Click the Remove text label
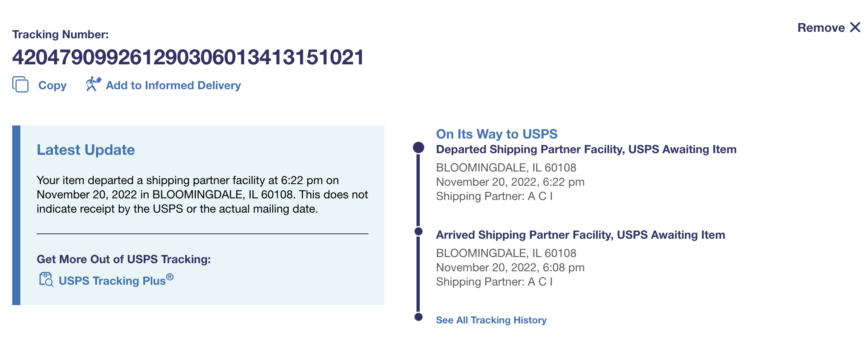Image resolution: width=868 pixels, height=356 pixels. pos(821,28)
